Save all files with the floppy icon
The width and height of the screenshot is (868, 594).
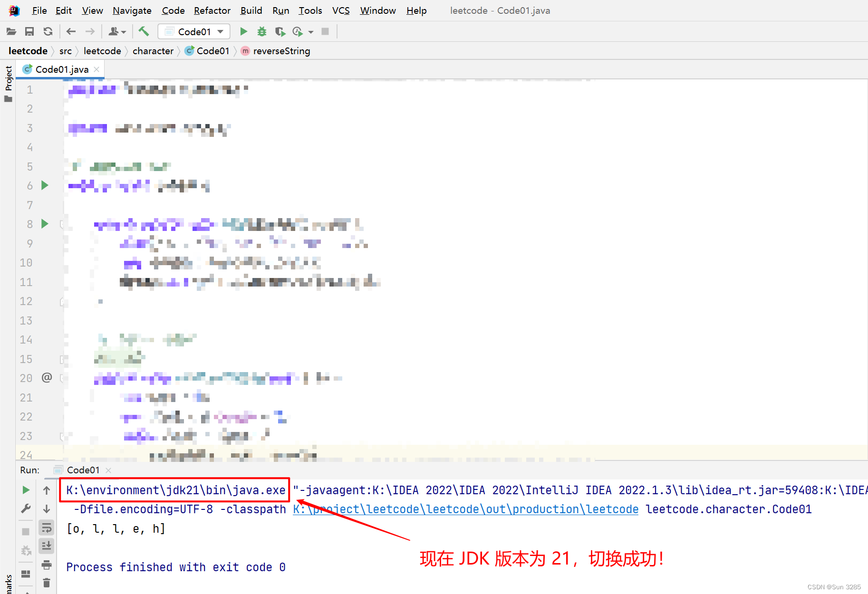[29, 31]
